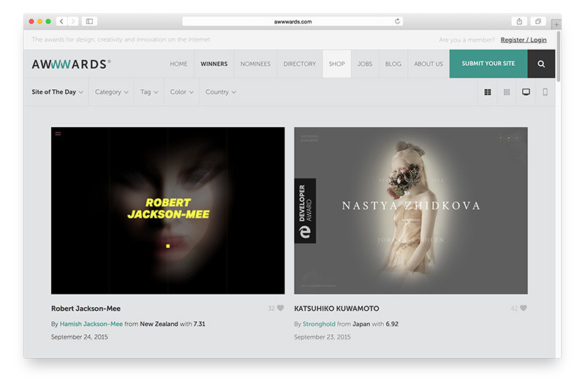
Task: Open the Color filter dropdown
Action: point(181,92)
